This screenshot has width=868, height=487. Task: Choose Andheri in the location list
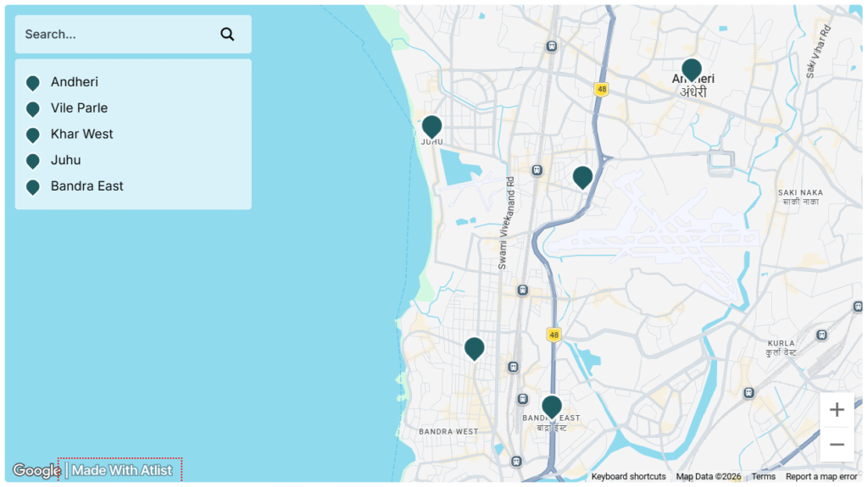point(75,82)
